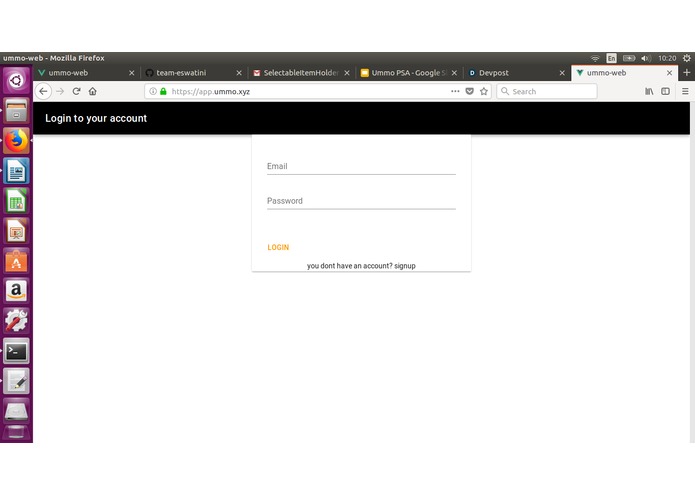This screenshot has width=695, height=494.
Task: Switch to team-eswatini GitHub tab
Action: (194, 73)
